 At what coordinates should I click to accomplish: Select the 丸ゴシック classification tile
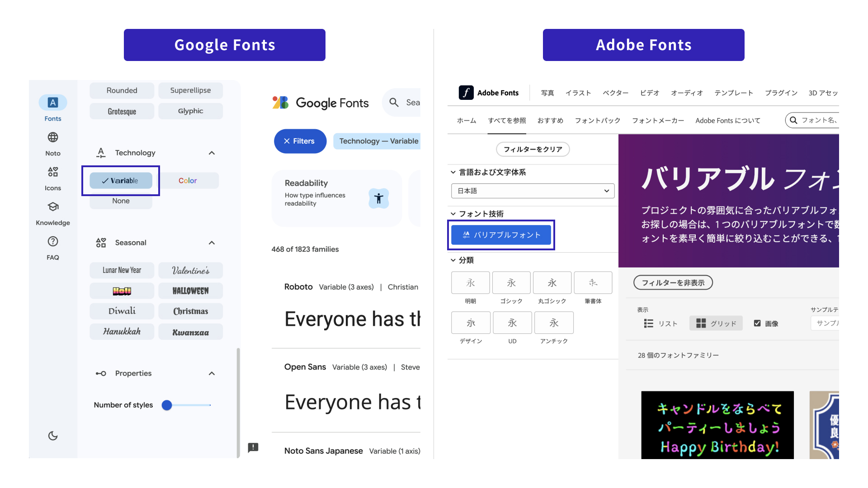[552, 283]
